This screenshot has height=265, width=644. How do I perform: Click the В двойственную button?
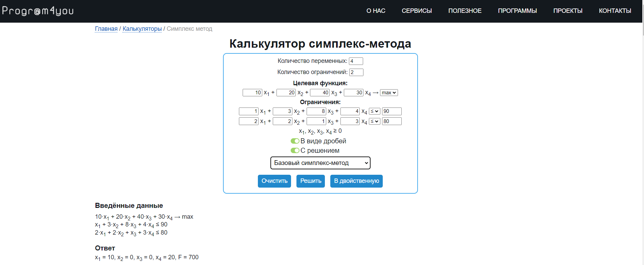(x=356, y=181)
